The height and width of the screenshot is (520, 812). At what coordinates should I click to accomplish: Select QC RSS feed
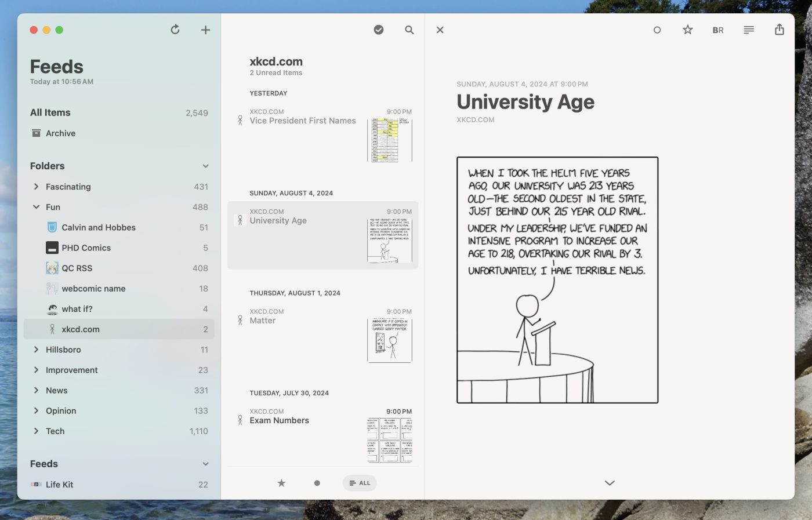[119, 268]
